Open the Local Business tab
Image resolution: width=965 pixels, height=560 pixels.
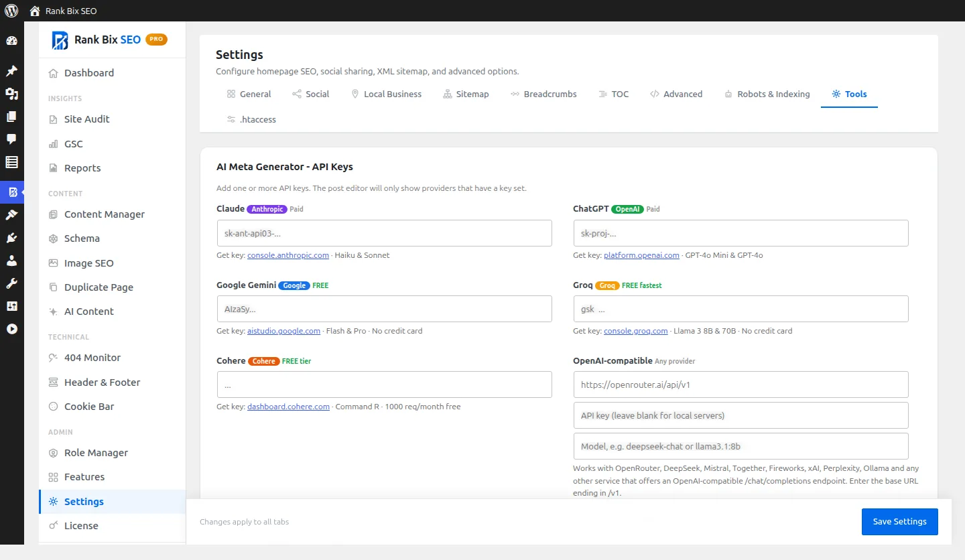point(386,94)
